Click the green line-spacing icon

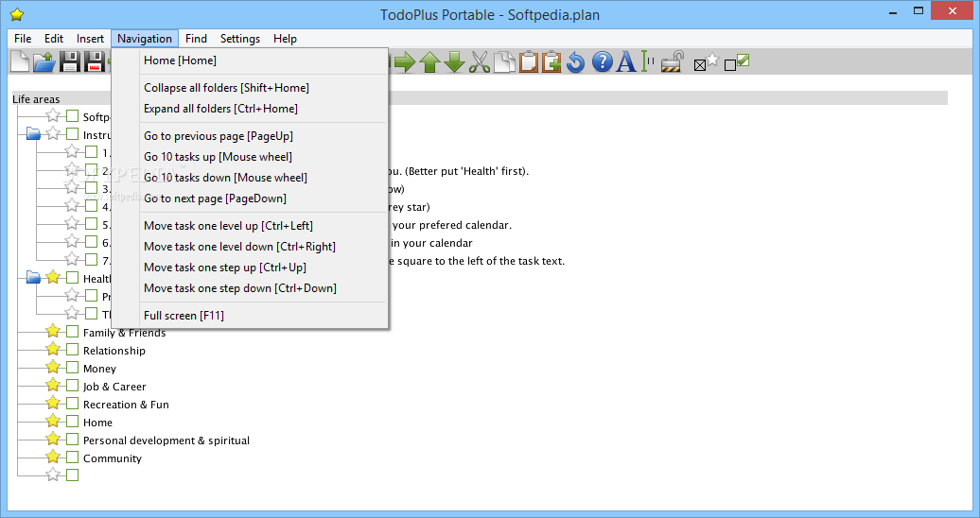[x=647, y=61]
